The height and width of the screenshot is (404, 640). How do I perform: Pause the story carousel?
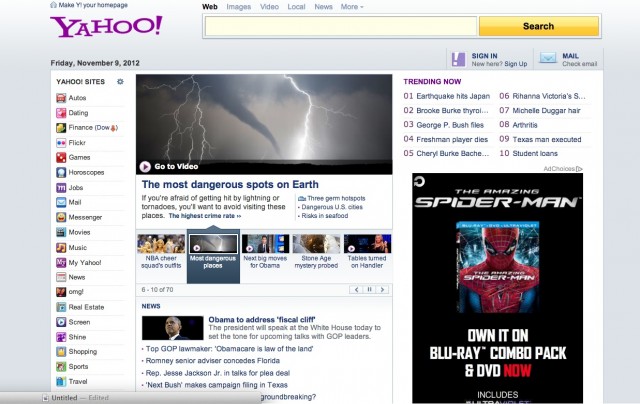[369, 290]
